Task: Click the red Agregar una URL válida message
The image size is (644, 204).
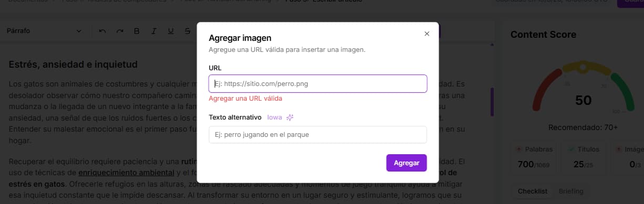Action: (x=245, y=99)
